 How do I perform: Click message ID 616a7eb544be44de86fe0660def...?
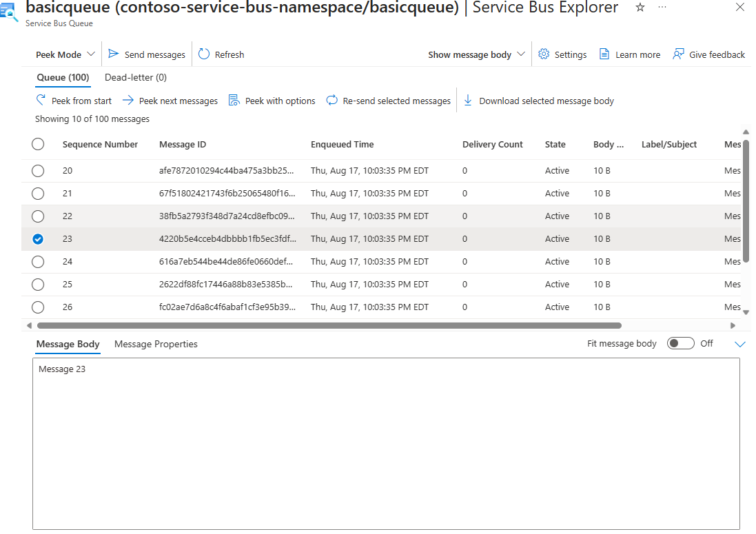225,261
